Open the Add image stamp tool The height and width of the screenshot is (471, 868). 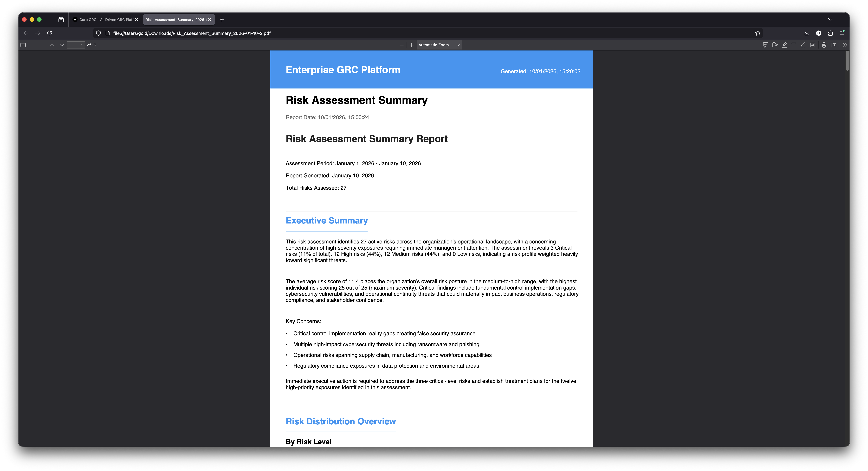812,44
